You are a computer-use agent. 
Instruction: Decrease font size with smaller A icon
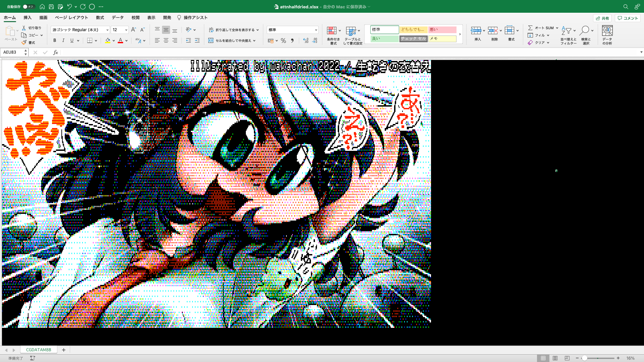tap(142, 30)
